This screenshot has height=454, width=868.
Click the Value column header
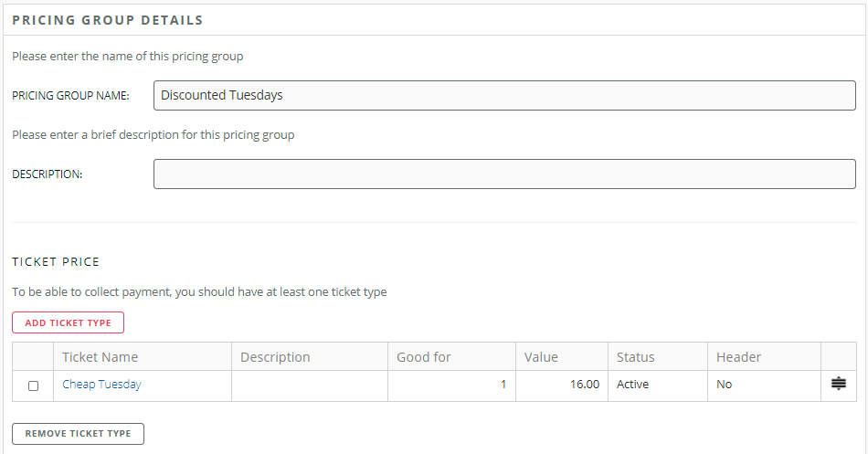541,357
